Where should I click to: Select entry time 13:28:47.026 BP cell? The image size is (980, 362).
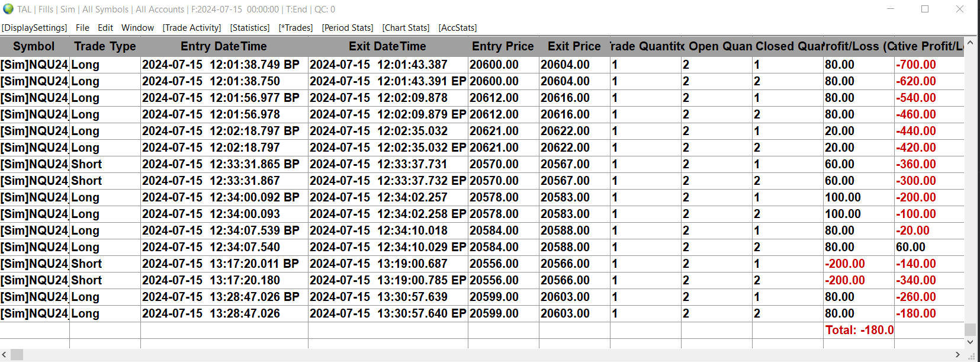pyautogui.click(x=224, y=297)
